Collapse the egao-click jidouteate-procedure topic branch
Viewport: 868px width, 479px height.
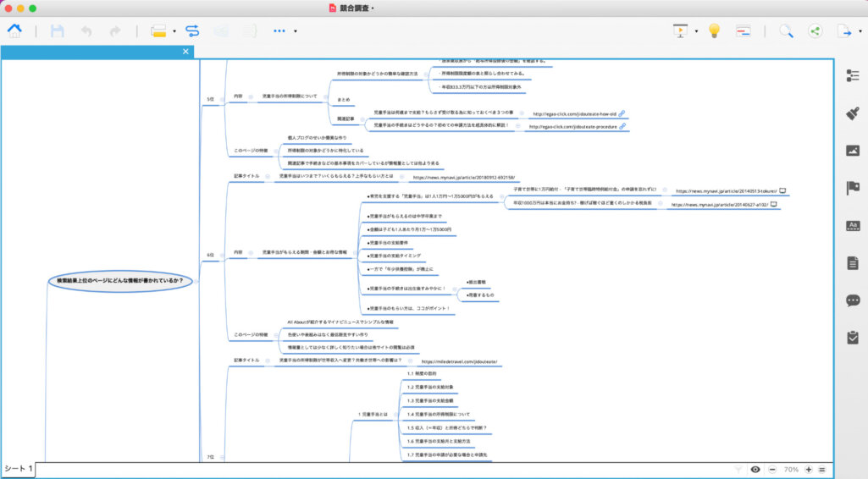pyautogui.click(x=517, y=126)
